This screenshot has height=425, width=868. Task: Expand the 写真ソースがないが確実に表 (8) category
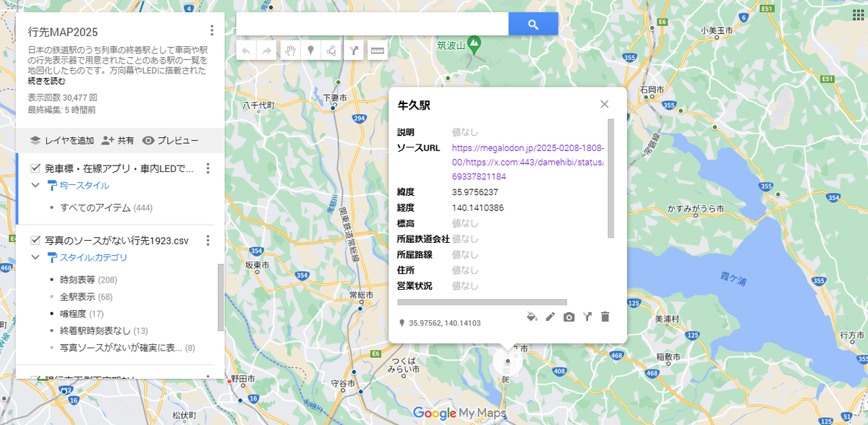127,348
